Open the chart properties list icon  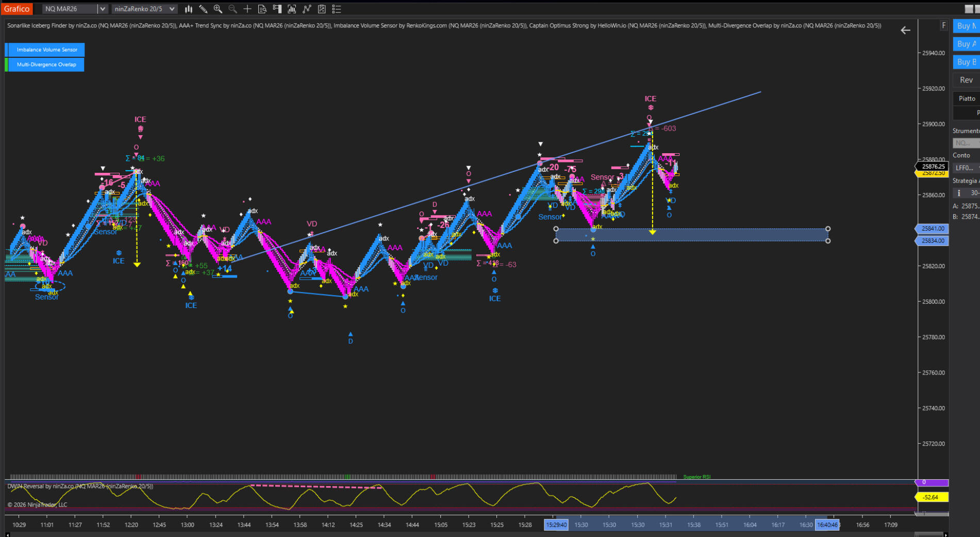pyautogui.click(x=337, y=9)
